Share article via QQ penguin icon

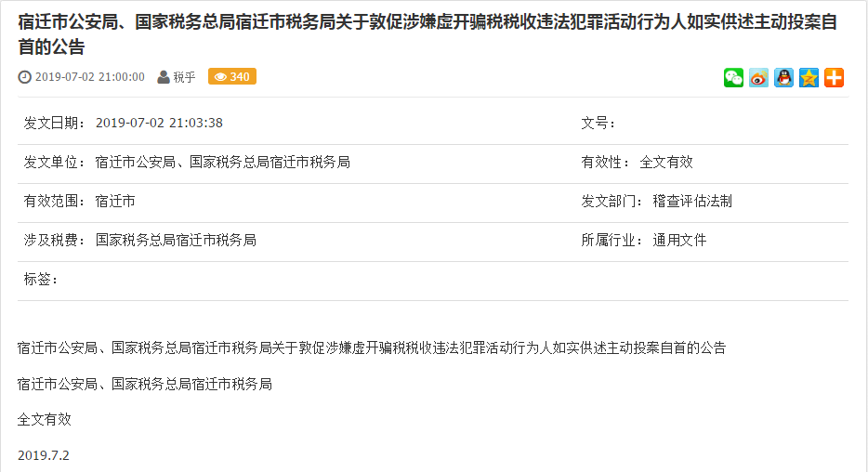coord(783,77)
